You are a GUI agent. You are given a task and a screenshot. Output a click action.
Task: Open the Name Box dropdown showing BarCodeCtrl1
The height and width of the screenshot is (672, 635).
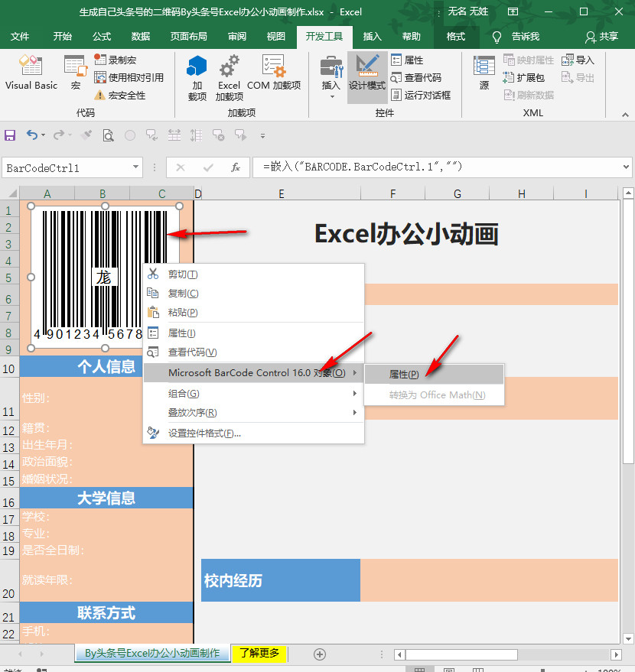pos(137,167)
